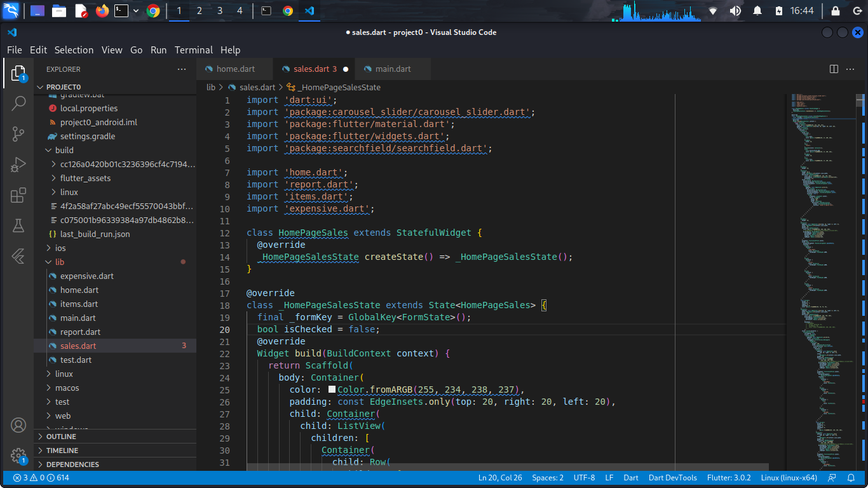Click Dart DevTools in status bar
The width and height of the screenshot is (868, 488).
pyautogui.click(x=673, y=478)
